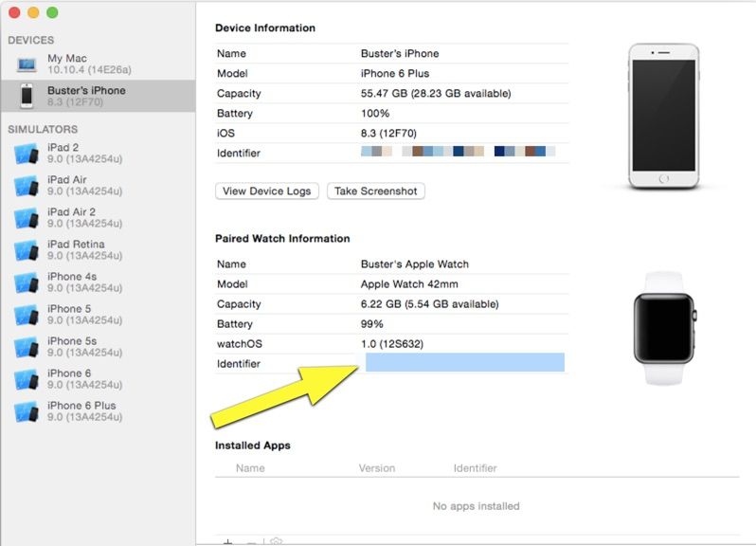The width and height of the screenshot is (756, 546).
Task: Click the "Paired Watch Information" heading
Action: pyautogui.click(x=282, y=238)
